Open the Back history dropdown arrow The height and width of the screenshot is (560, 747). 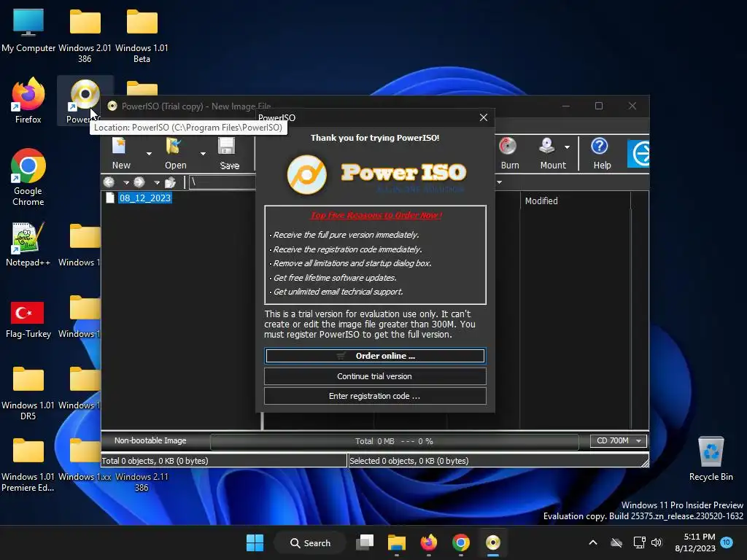(126, 182)
